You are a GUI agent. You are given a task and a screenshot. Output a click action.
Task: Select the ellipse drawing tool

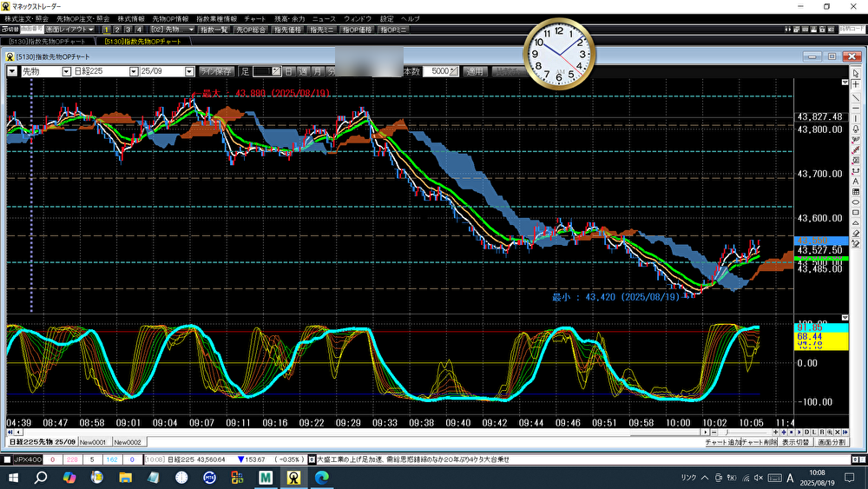pyautogui.click(x=856, y=202)
